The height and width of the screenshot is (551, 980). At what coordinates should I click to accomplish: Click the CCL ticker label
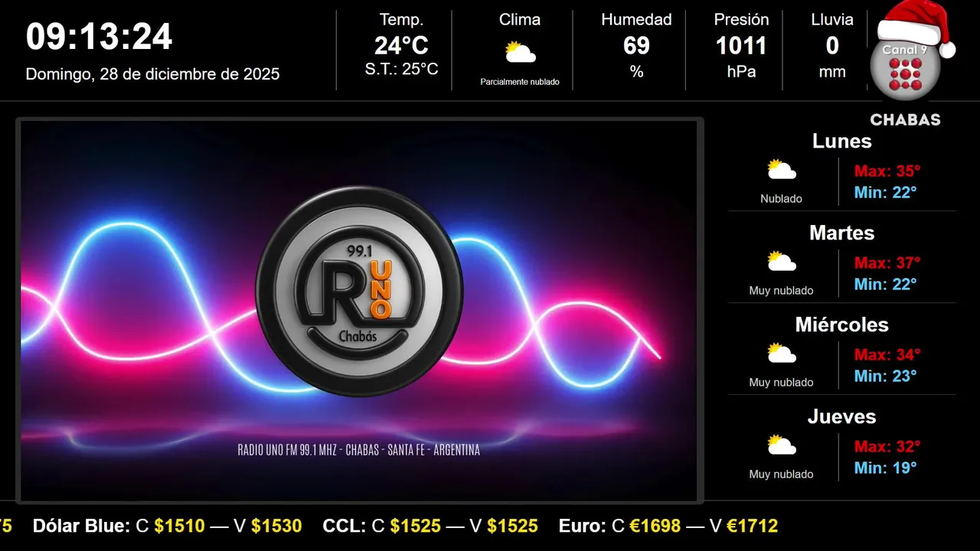point(344,526)
